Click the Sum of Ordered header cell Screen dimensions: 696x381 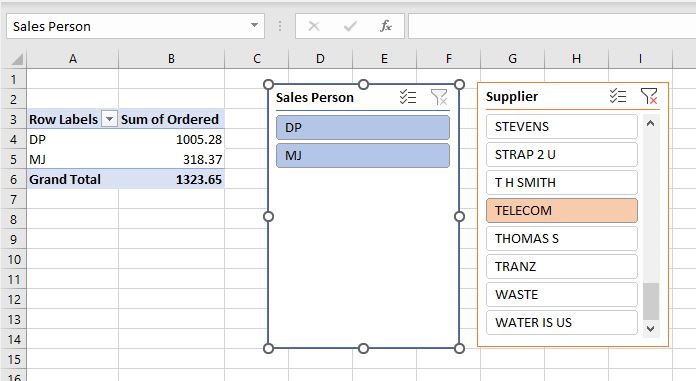[171, 119]
